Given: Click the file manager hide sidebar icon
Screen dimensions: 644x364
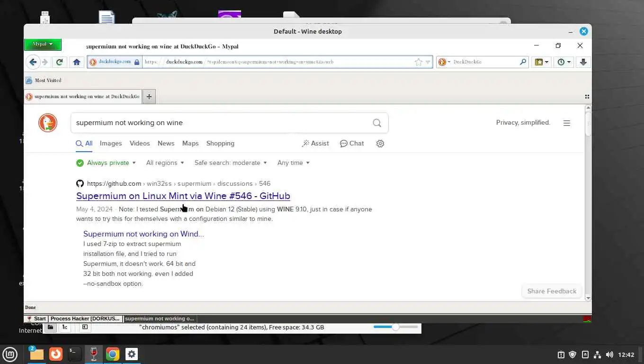Looking at the screenshot, I should pyautogui.click(x=85, y=327).
